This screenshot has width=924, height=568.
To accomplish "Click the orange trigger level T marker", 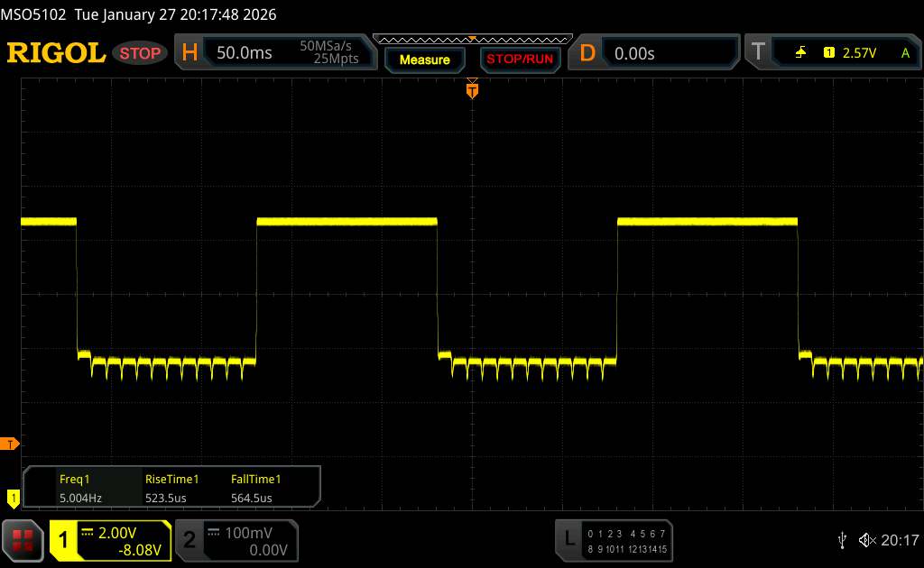I will [10, 444].
